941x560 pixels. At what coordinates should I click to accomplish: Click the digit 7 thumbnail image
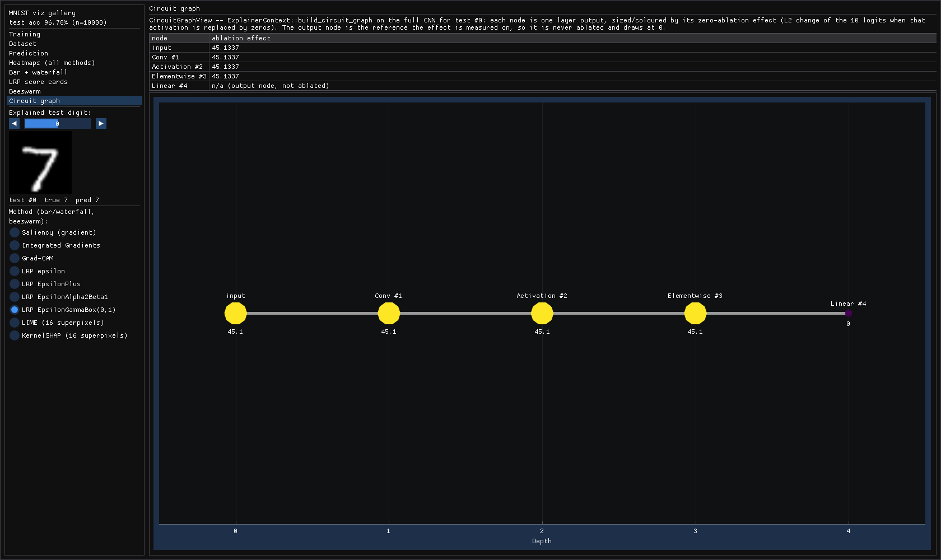point(40,162)
